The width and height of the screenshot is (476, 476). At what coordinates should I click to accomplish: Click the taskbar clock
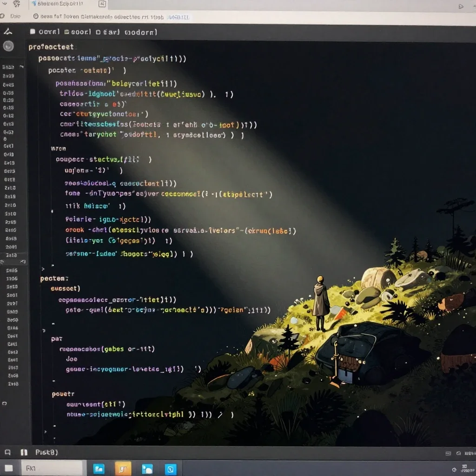pyautogui.click(x=467, y=469)
